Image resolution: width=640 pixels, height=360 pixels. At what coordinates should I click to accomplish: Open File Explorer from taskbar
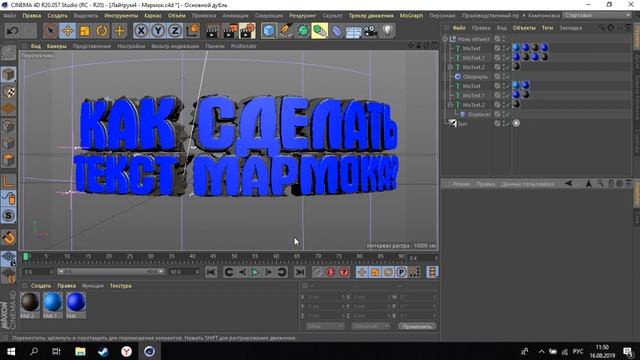click(x=80, y=351)
